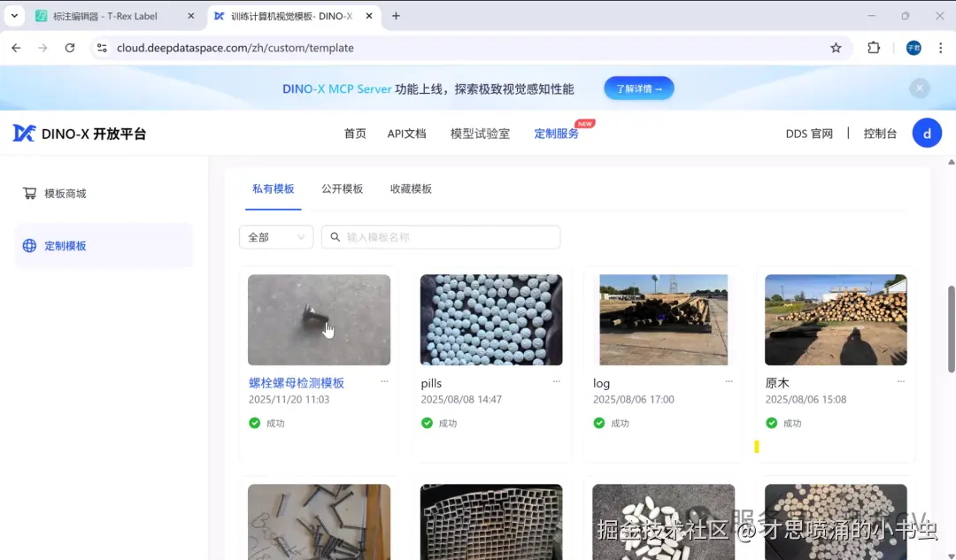
Task: Open the 全部 filter dropdown
Action: point(275,237)
